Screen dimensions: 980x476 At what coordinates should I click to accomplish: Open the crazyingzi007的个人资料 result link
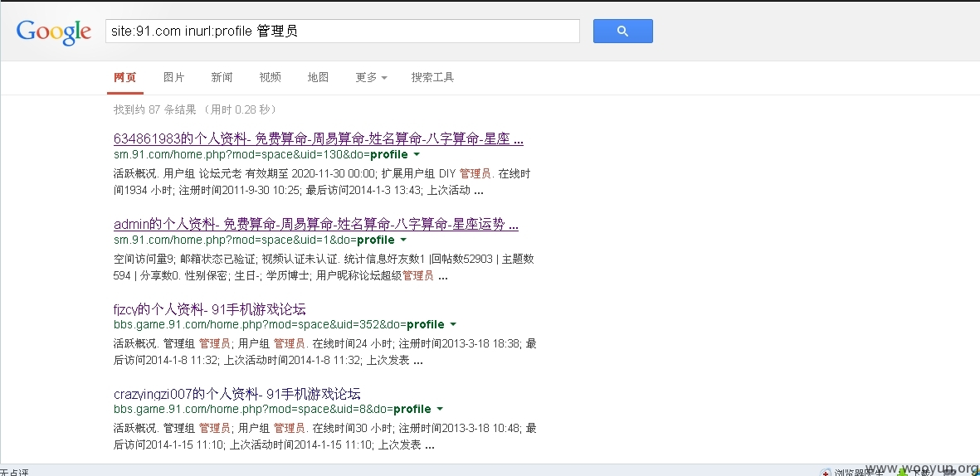tap(236, 394)
